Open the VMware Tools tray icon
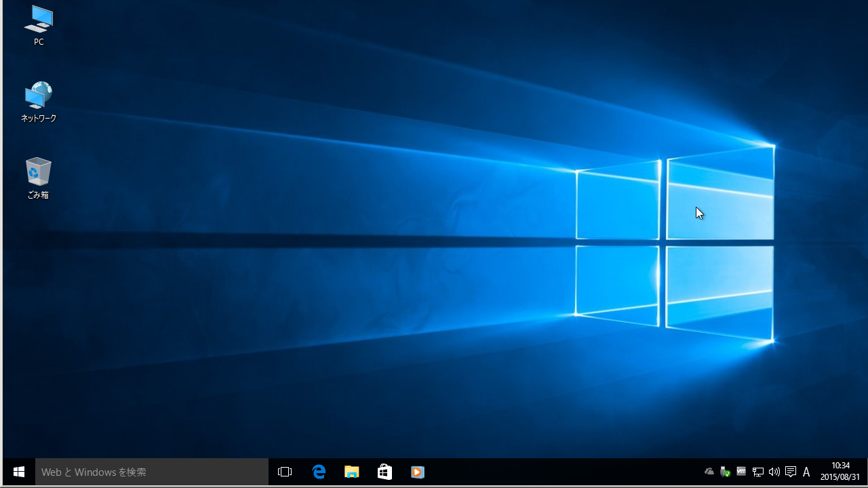Screen dimensions: 868x488 click(x=741, y=472)
